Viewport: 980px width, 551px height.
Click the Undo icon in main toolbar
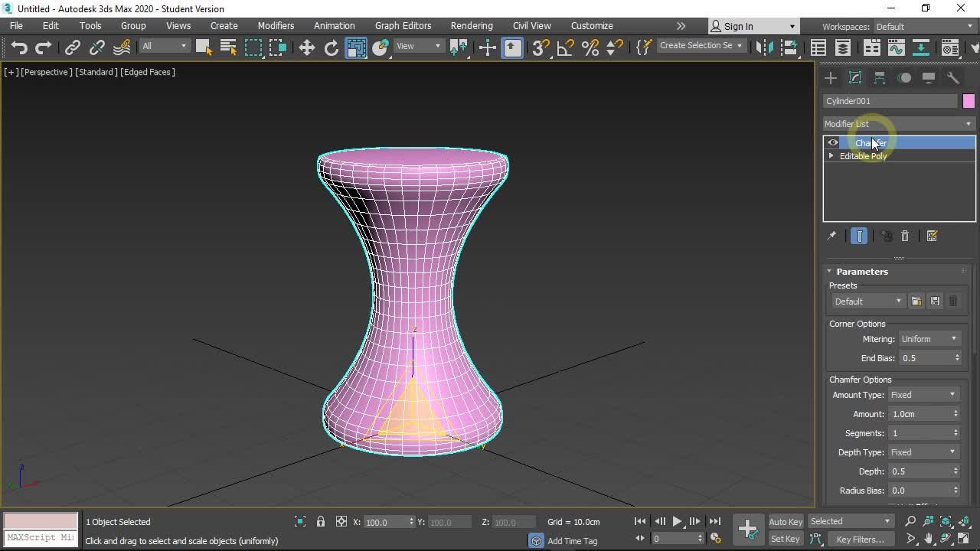(18, 47)
